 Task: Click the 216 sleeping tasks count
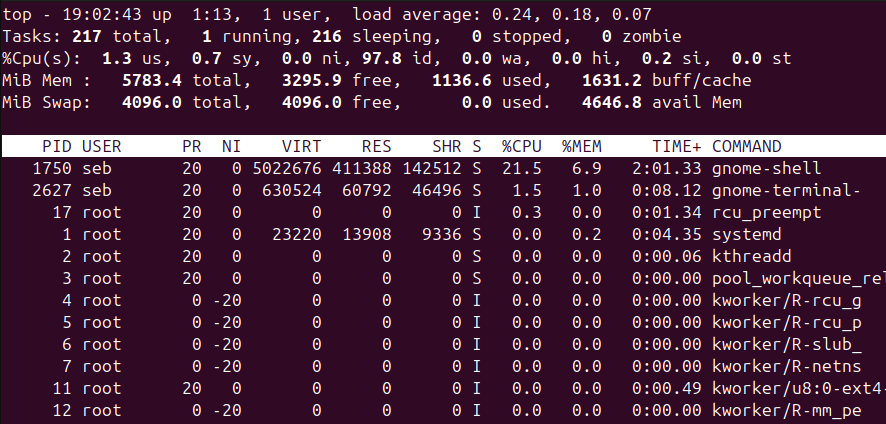(x=327, y=37)
